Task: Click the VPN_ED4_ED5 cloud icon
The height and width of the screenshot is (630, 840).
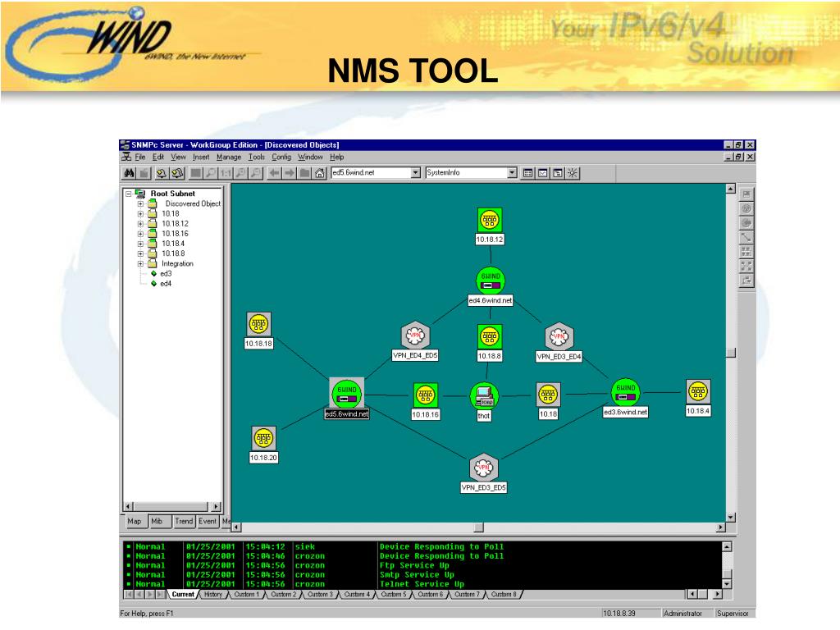Action: tap(415, 336)
